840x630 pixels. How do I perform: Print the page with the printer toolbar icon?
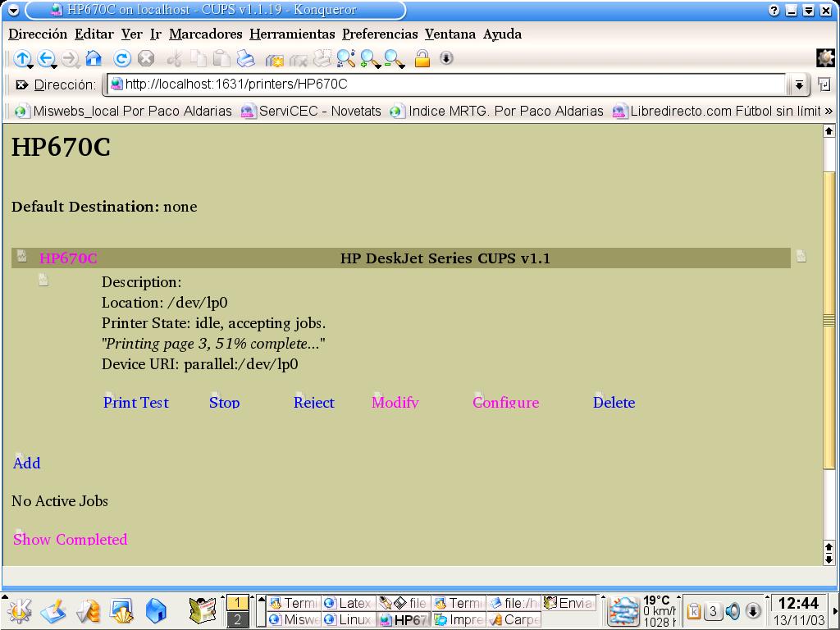click(245, 58)
